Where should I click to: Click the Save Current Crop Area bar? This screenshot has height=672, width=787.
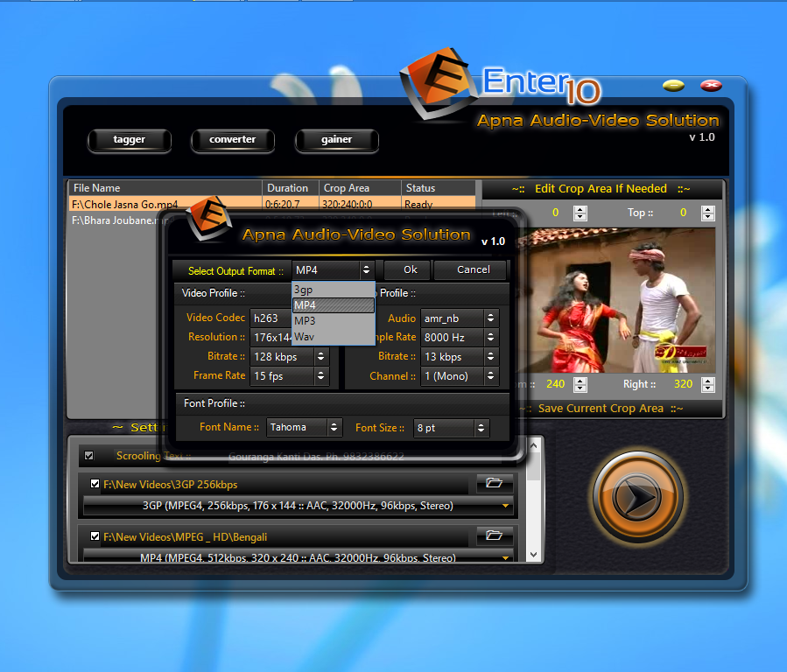click(601, 409)
